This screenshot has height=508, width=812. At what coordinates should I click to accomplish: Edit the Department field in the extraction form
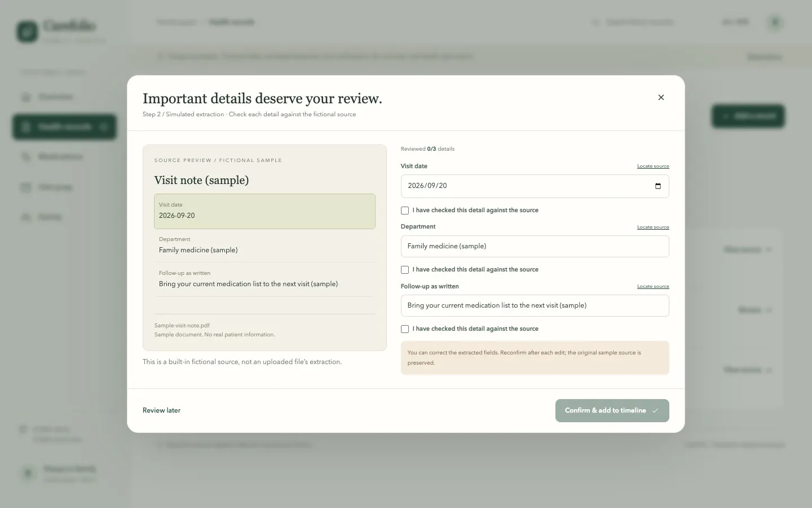click(x=535, y=247)
